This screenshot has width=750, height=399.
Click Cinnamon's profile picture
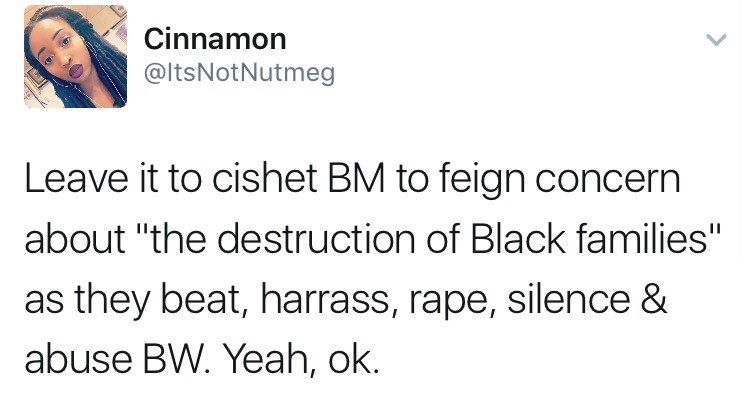[76, 56]
